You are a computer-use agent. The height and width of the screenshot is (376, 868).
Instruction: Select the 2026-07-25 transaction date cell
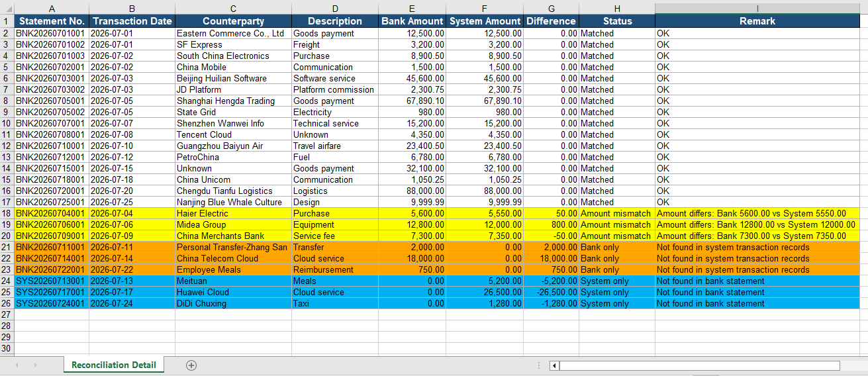tap(132, 202)
